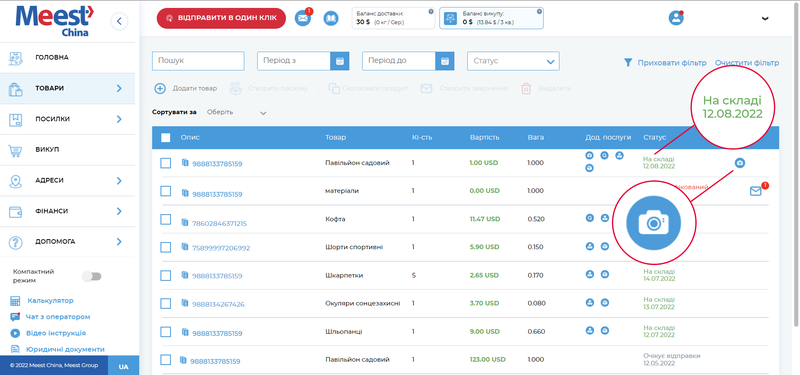Click Відправити в один клік button
The image size is (800, 375).
pos(221,18)
